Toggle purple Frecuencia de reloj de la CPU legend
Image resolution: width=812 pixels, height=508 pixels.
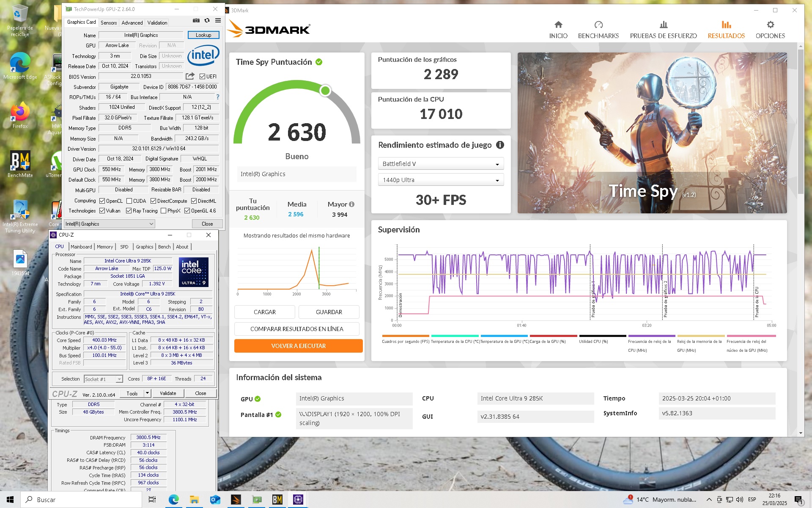651,343
